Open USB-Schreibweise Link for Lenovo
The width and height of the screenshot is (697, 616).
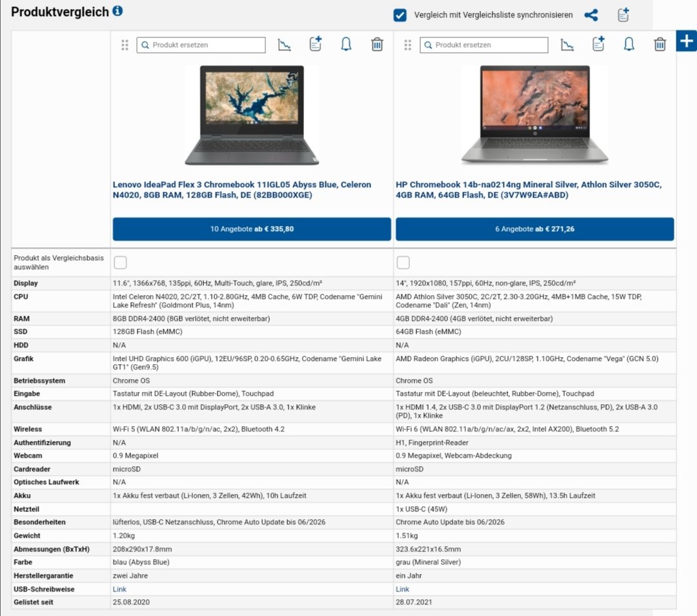pyautogui.click(x=119, y=589)
